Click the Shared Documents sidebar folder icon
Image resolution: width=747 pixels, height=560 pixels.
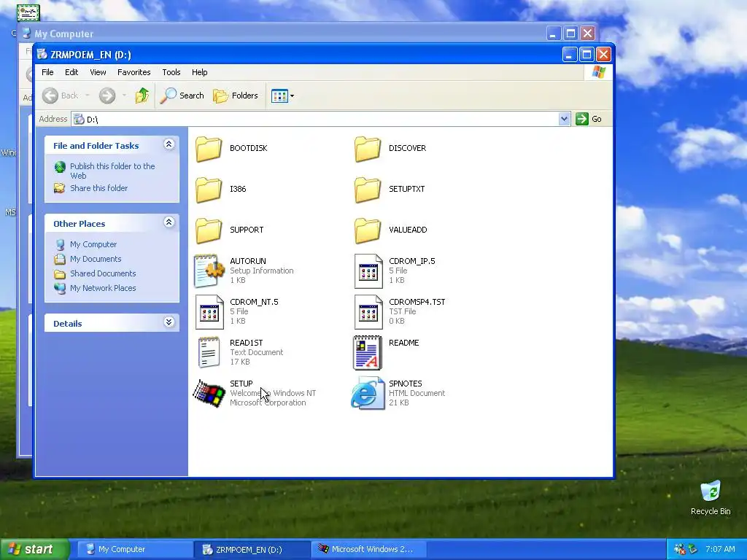[60, 274]
